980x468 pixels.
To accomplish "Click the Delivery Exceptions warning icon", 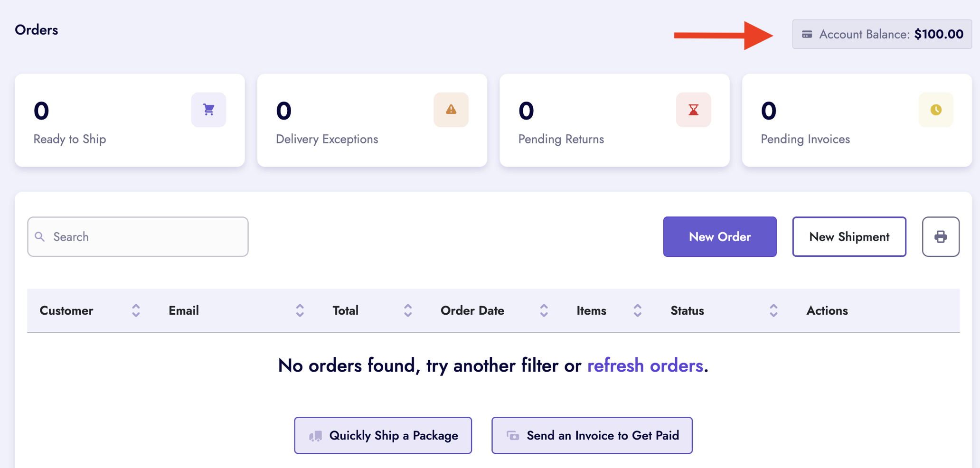I will pos(451,110).
